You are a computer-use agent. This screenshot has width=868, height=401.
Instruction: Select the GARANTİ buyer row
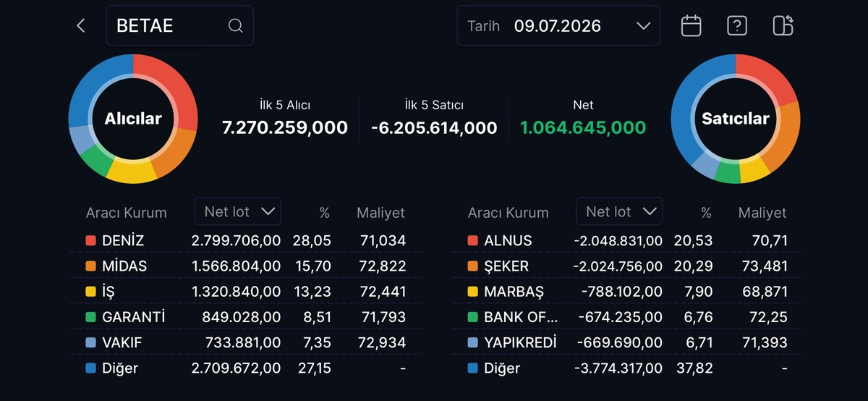pyautogui.click(x=246, y=317)
